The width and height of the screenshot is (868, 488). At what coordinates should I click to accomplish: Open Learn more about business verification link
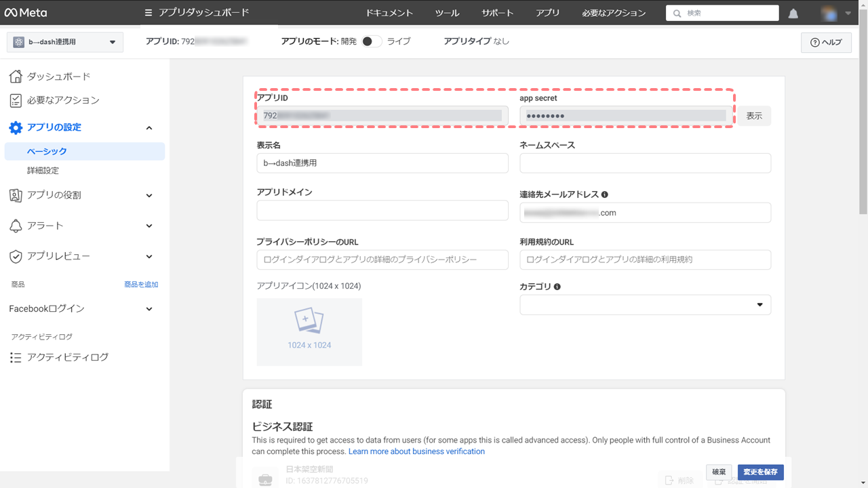coord(416,451)
